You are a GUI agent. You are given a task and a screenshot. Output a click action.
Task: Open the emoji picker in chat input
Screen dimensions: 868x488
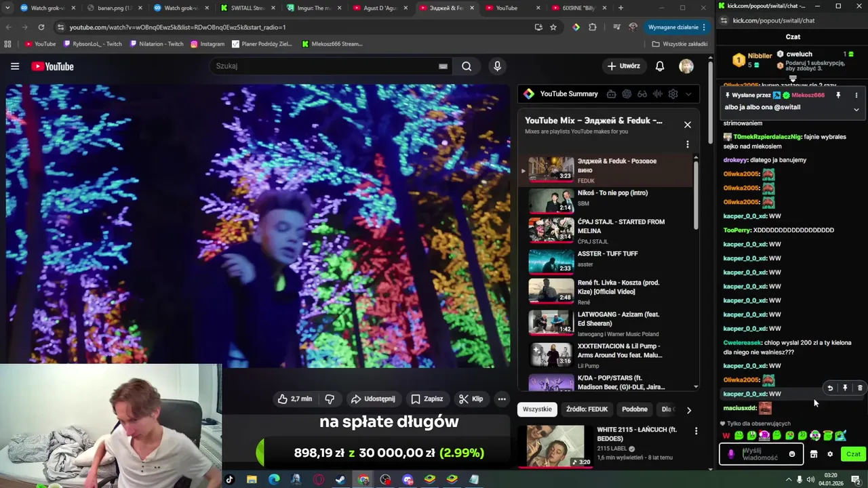click(x=792, y=454)
